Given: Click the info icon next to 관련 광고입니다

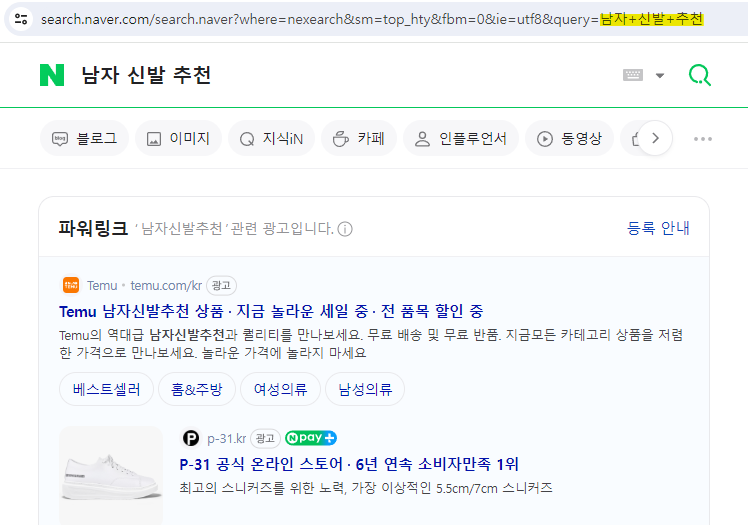Looking at the screenshot, I should pyautogui.click(x=345, y=229).
